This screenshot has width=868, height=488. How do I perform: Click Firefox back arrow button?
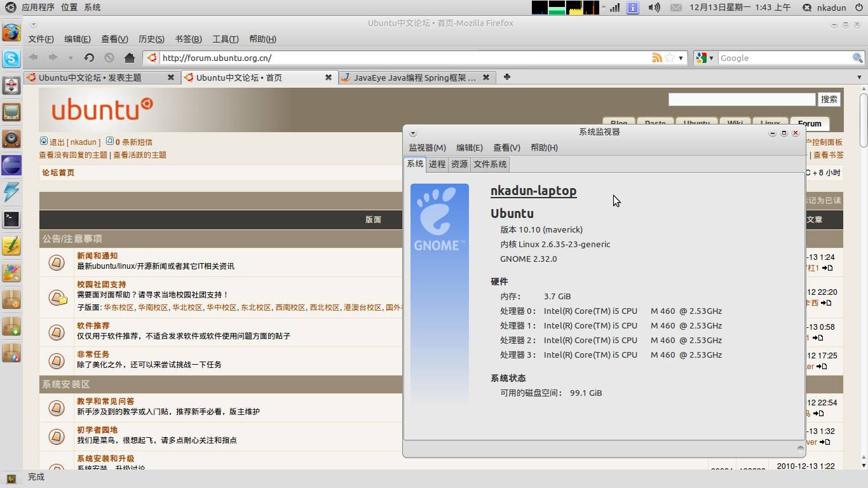(33, 58)
